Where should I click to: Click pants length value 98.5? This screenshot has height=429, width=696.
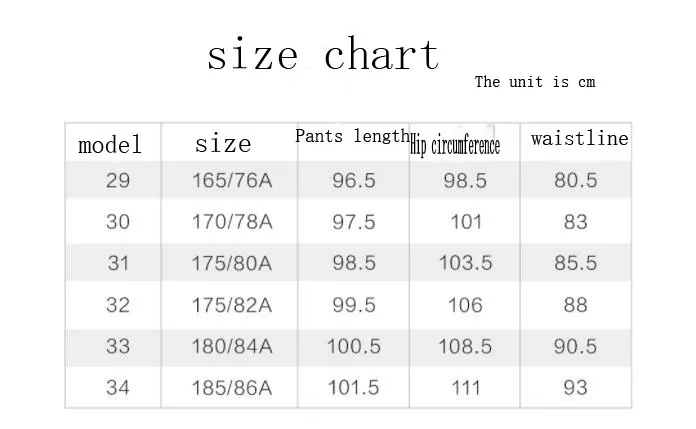point(354,263)
